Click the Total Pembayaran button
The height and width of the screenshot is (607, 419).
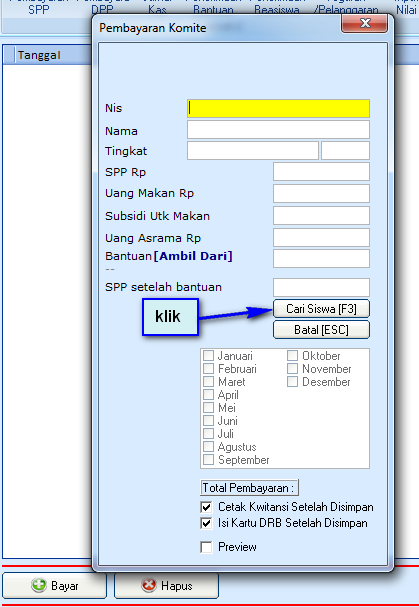(x=249, y=488)
